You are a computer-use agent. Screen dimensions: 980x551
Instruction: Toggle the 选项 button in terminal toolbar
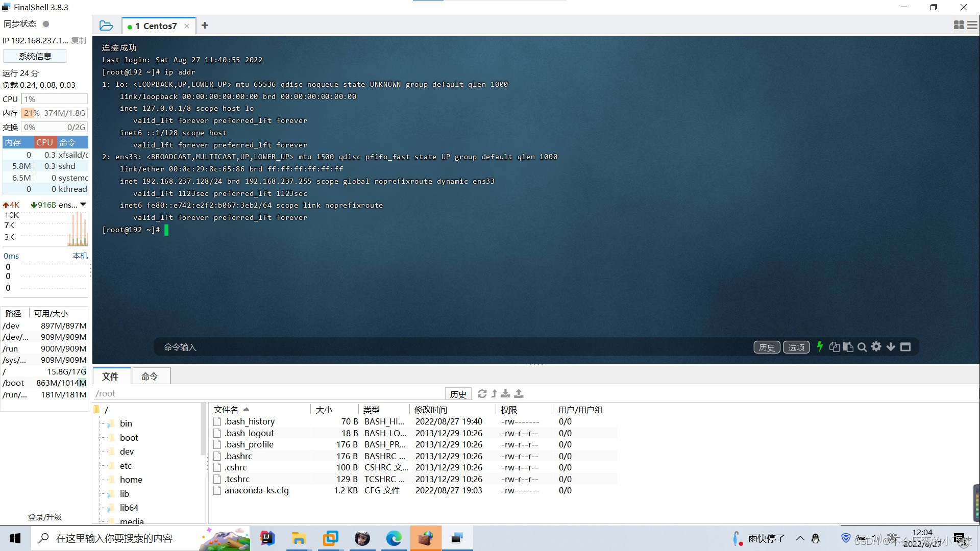pos(796,347)
